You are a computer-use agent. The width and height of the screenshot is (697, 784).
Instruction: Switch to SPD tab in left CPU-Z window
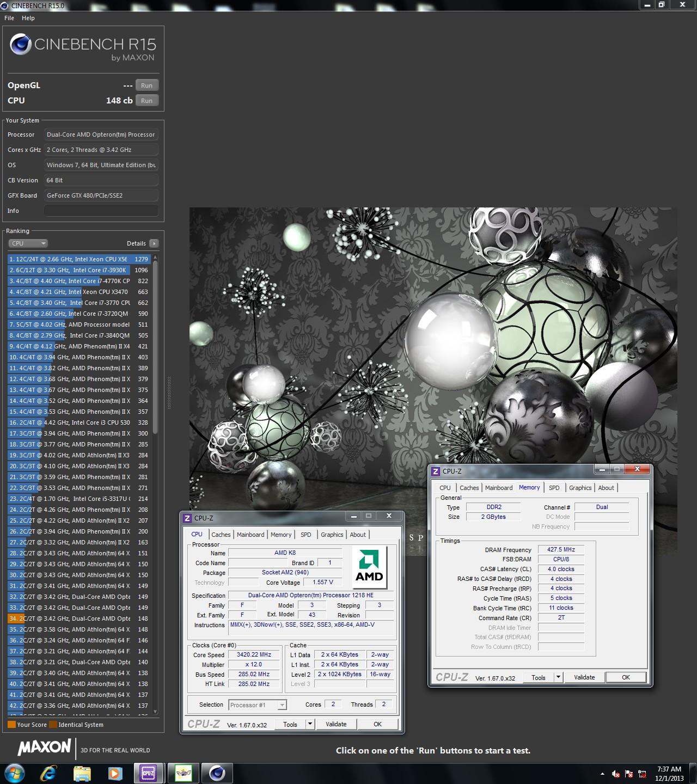pyautogui.click(x=306, y=535)
